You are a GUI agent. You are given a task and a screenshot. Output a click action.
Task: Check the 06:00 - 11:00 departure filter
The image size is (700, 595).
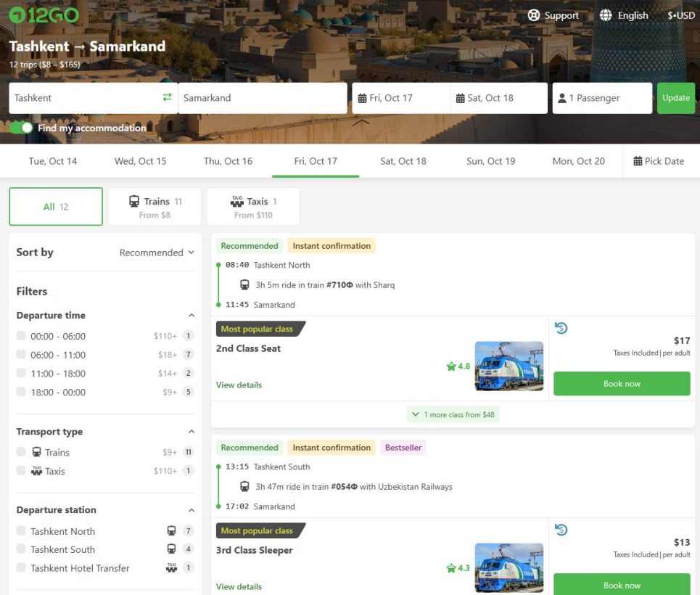pos(22,355)
